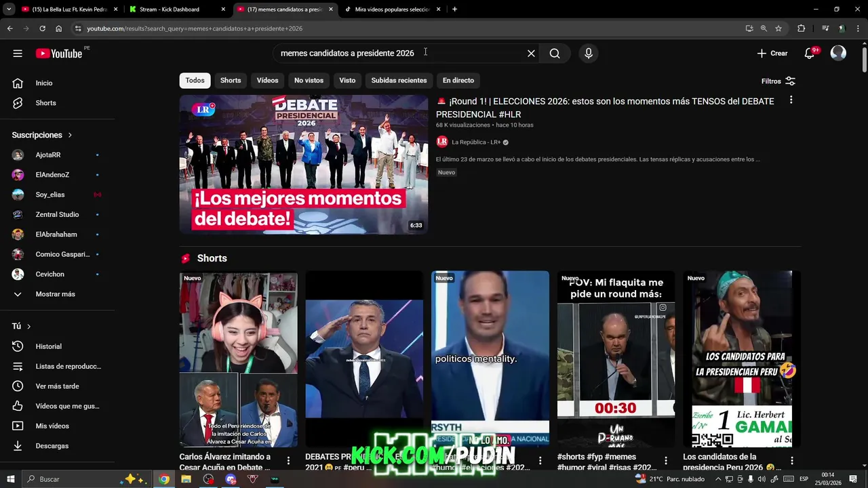Open the Filtros search filters
This screenshot has width=868, height=488.
(x=778, y=81)
